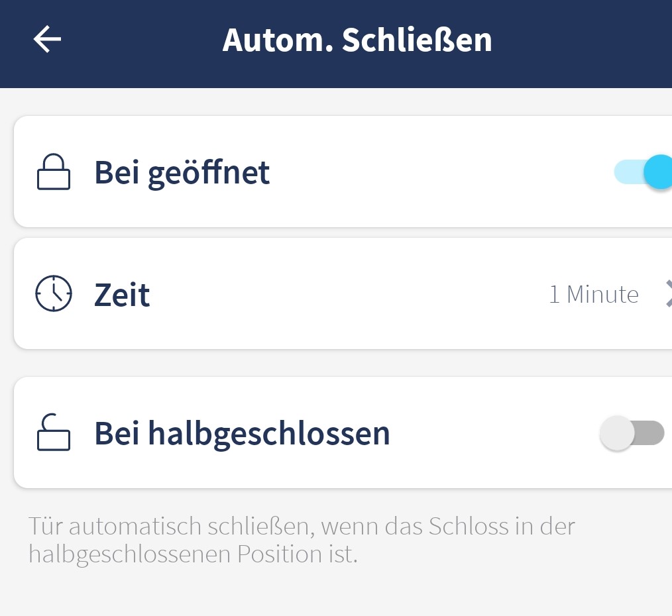Click empty space in the Bei geöffnet card

429,172
